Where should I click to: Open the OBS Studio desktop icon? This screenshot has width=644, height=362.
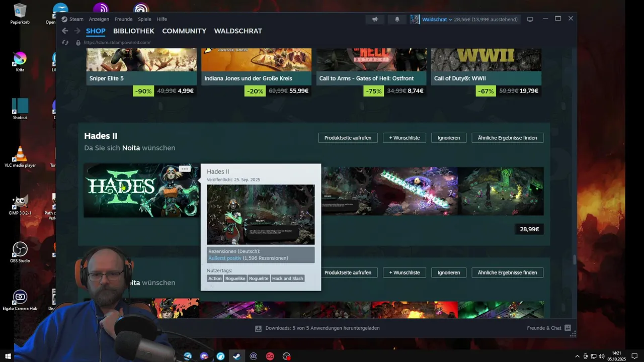click(x=20, y=252)
